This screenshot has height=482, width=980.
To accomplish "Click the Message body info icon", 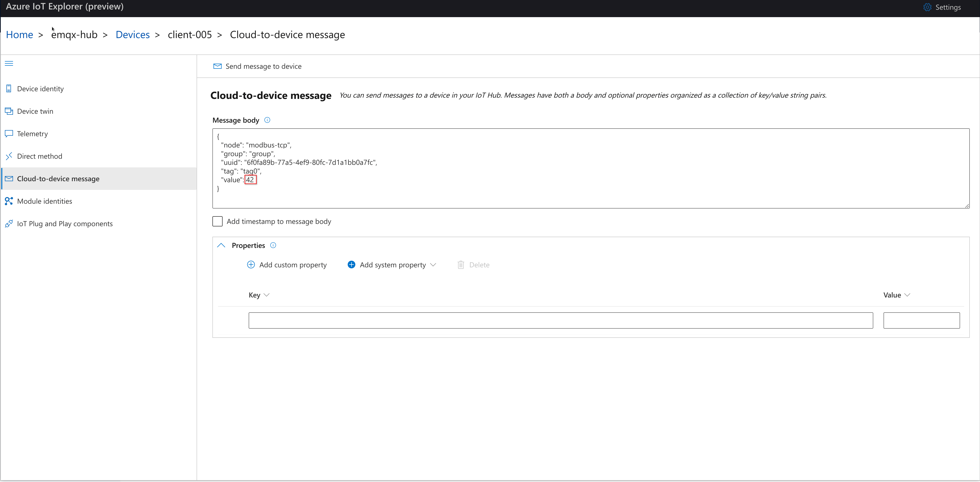I will point(267,120).
